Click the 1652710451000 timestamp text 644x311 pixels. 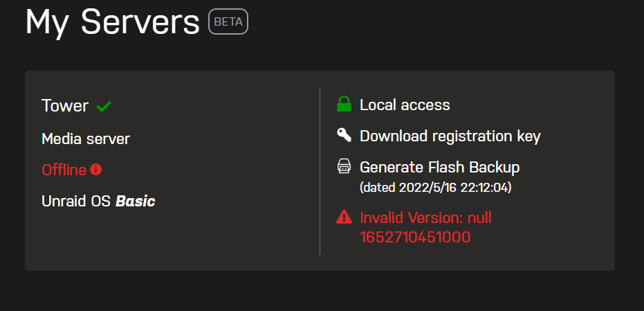pos(415,238)
